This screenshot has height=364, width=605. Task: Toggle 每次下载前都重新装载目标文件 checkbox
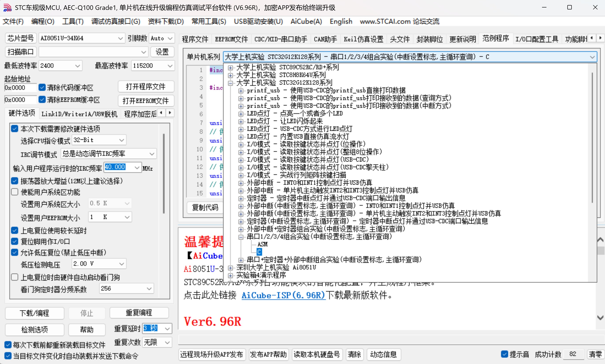pyautogui.click(x=8, y=345)
